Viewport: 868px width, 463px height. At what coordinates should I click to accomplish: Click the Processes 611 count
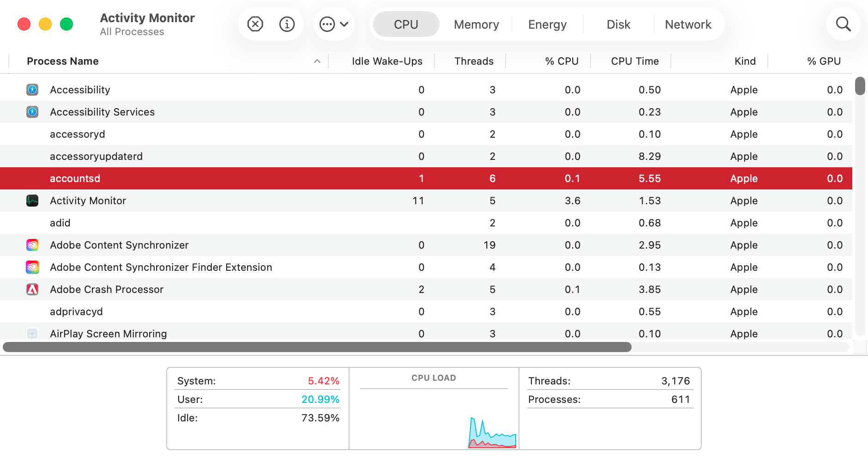click(x=681, y=399)
